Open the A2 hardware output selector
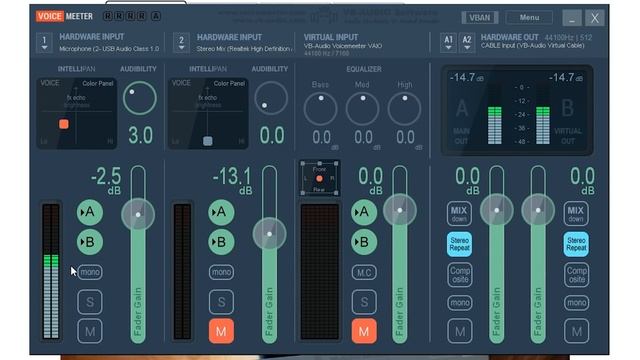Screen dimensions: 640x360 (x=467, y=42)
